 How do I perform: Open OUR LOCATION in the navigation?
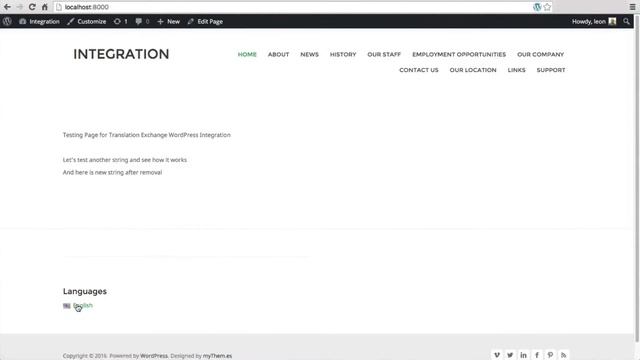click(473, 70)
